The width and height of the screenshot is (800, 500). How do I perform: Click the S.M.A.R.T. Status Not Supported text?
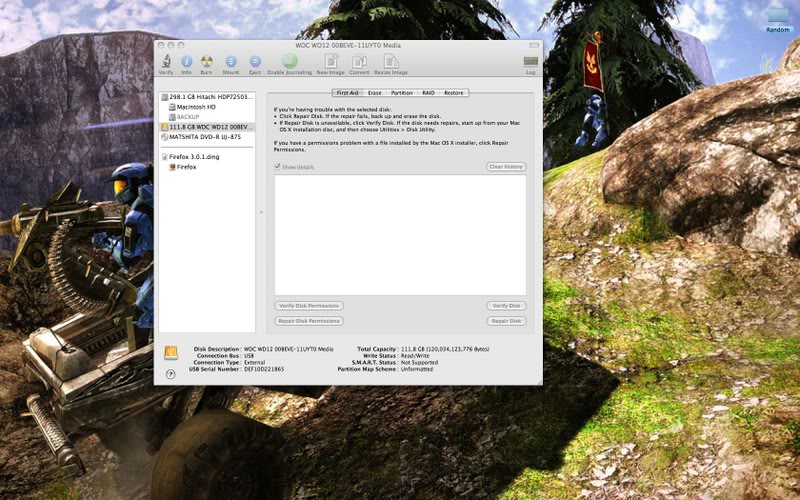point(419,362)
